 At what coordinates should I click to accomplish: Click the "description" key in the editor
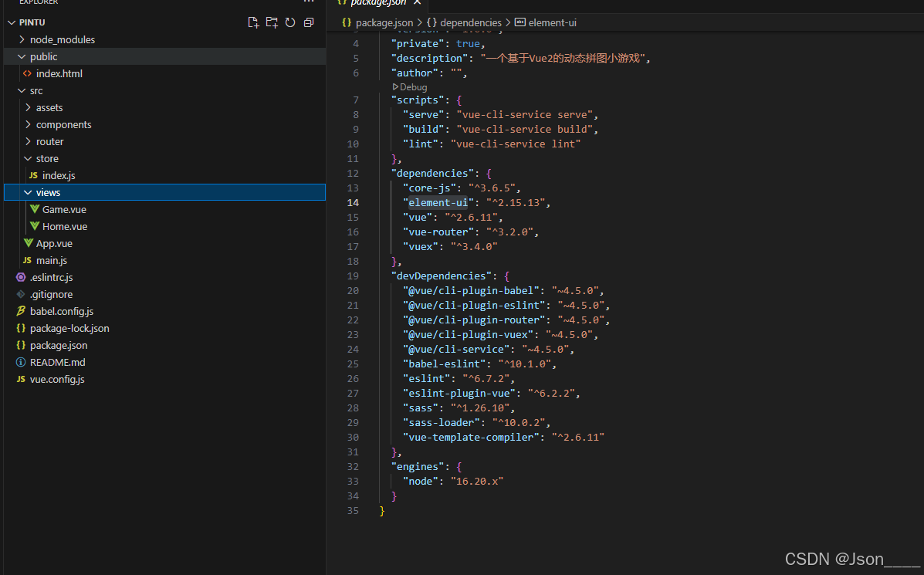tap(430, 59)
